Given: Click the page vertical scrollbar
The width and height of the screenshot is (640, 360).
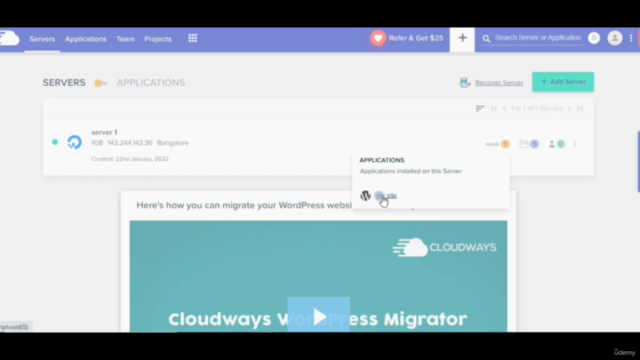Looking at the screenshot, I should pyautogui.click(x=638, y=162).
